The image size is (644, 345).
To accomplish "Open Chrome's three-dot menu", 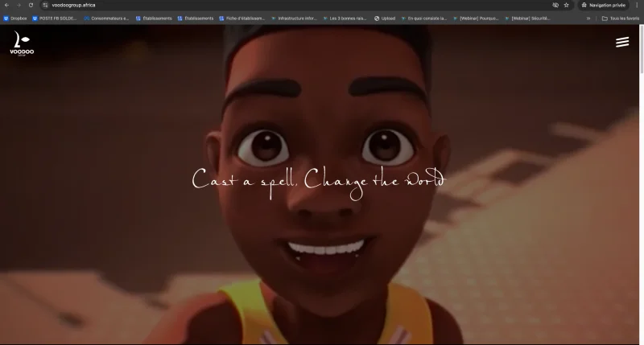I will click(x=637, y=5).
